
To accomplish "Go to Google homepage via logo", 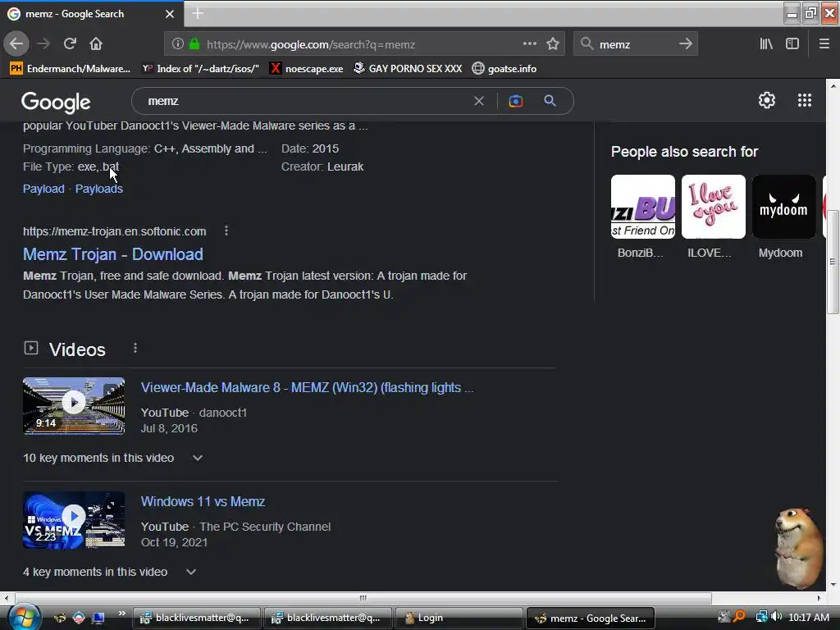I will (56, 102).
